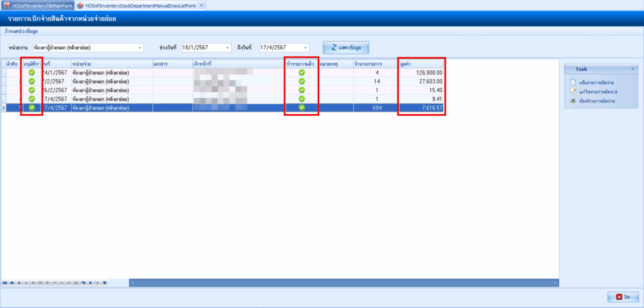Image resolution: width=644 pixels, height=308 pixels.
Task: Open the หน่วยงาน department dropdown
Action: pos(140,48)
